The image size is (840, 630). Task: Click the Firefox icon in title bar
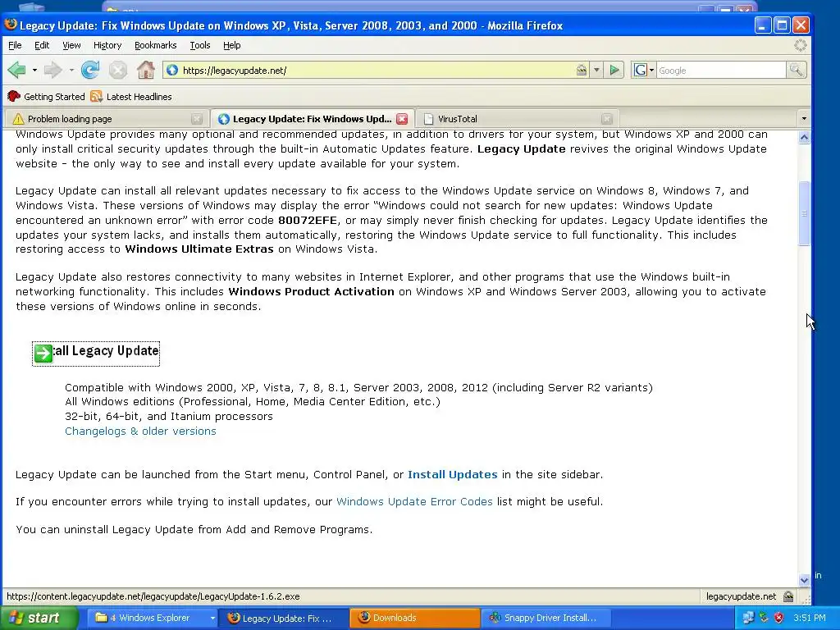tap(10, 25)
